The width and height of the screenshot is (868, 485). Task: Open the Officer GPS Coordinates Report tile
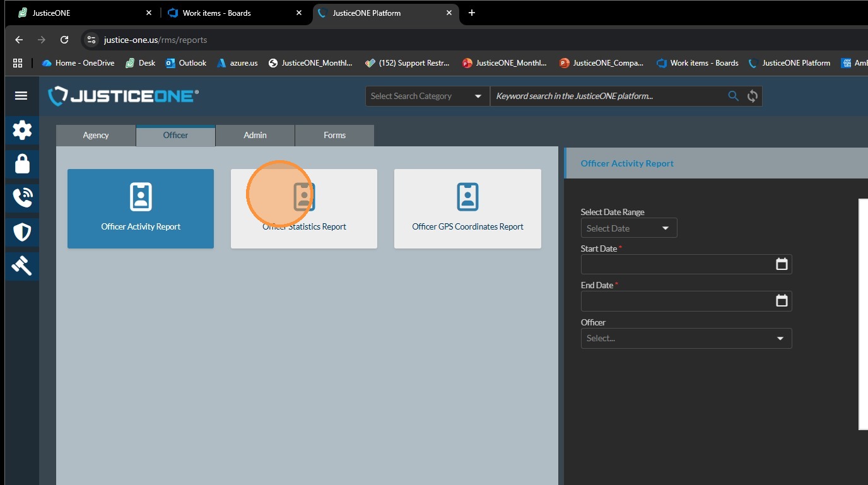click(467, 209)
